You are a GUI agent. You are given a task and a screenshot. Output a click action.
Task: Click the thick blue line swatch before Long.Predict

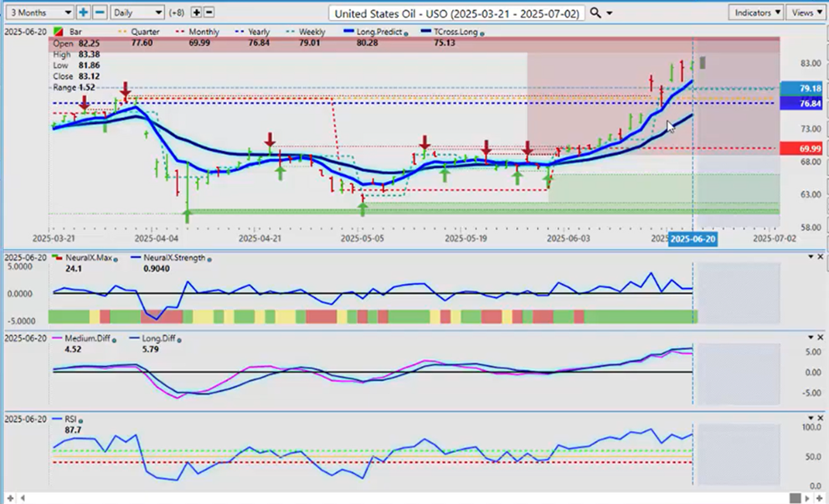(349, 32)
